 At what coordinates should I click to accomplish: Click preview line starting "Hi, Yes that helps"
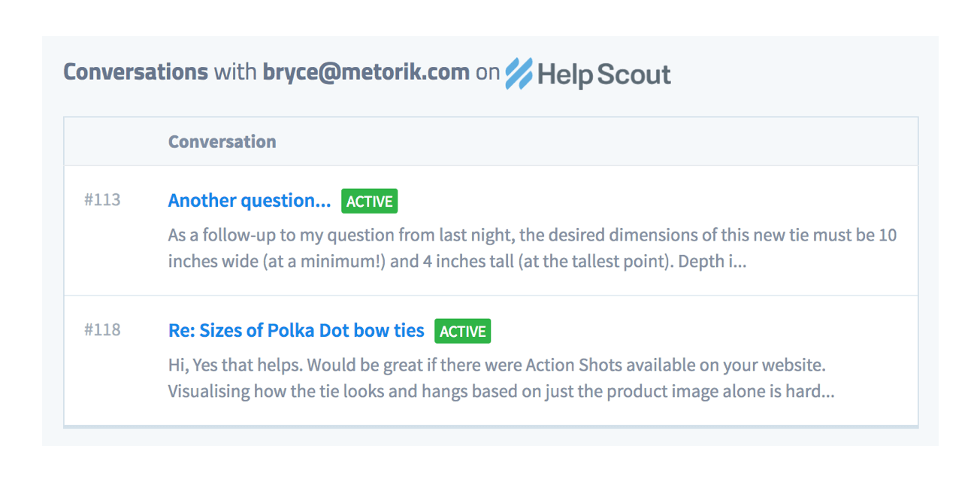pyautogui.click(x=497, y=365)
